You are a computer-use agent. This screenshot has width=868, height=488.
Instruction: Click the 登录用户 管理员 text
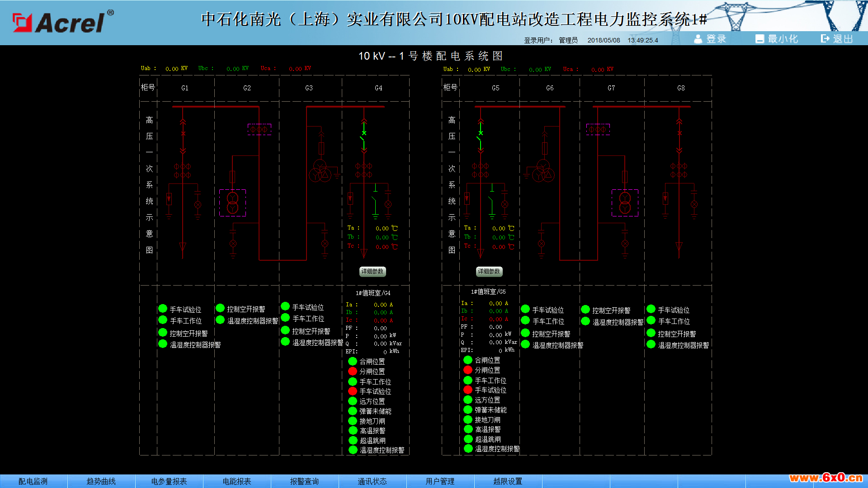click(551, 40)
